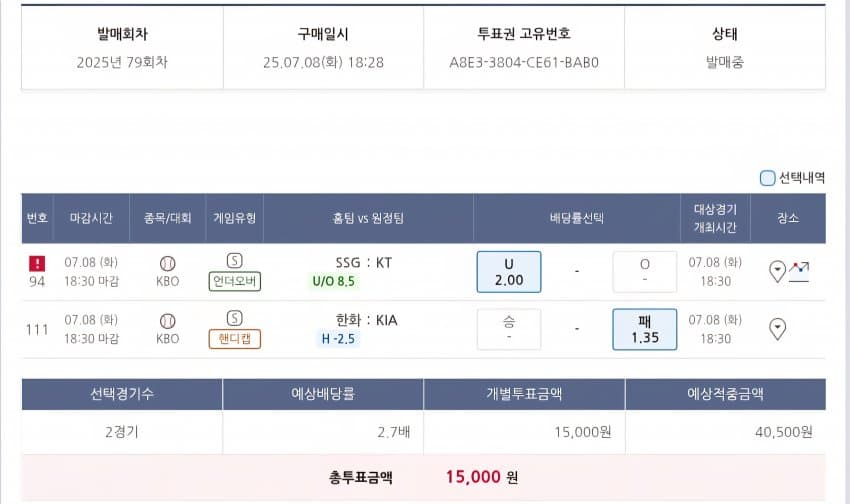Click the S badge above 언더오버
The width and height of the screenshot is (850, 504).
click(x=234, y=261)
